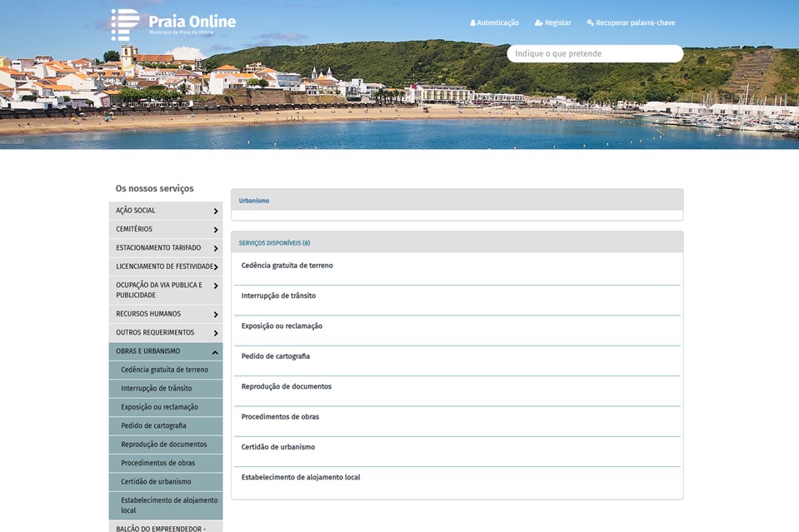Click the Praia Online logo
The height and width of the screenshot is (532, 799).
[x=173, y=23]
